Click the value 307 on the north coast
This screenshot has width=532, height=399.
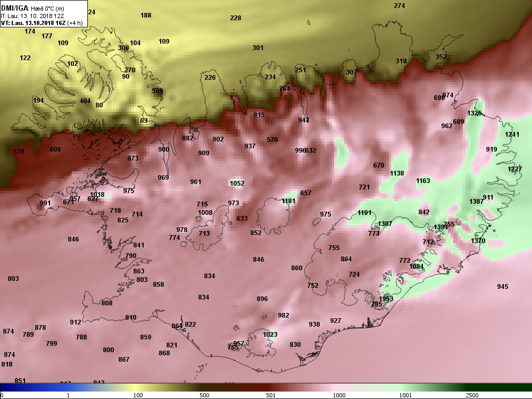click(x=352, y=72)
